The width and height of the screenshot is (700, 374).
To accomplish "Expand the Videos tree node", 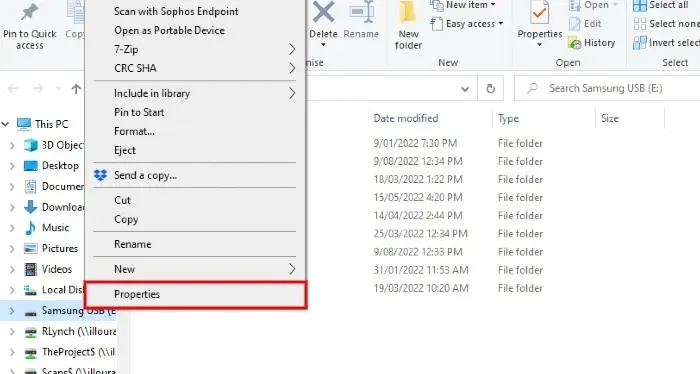I will click(x=12, y=269).
